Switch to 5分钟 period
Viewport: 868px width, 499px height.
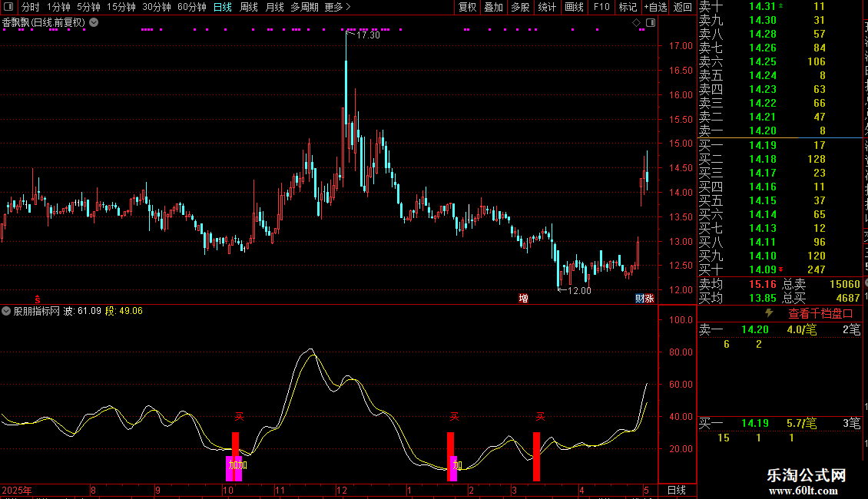88,7
